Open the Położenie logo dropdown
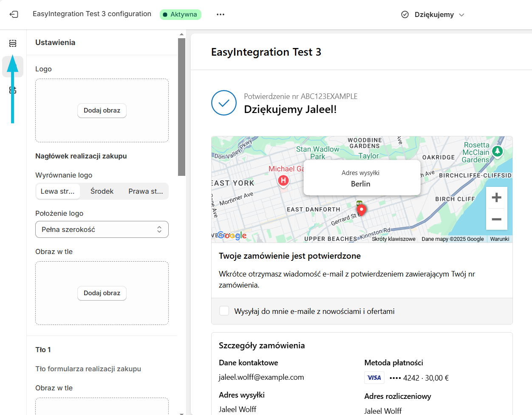The image size is (532, 415). tap(102, 229)
